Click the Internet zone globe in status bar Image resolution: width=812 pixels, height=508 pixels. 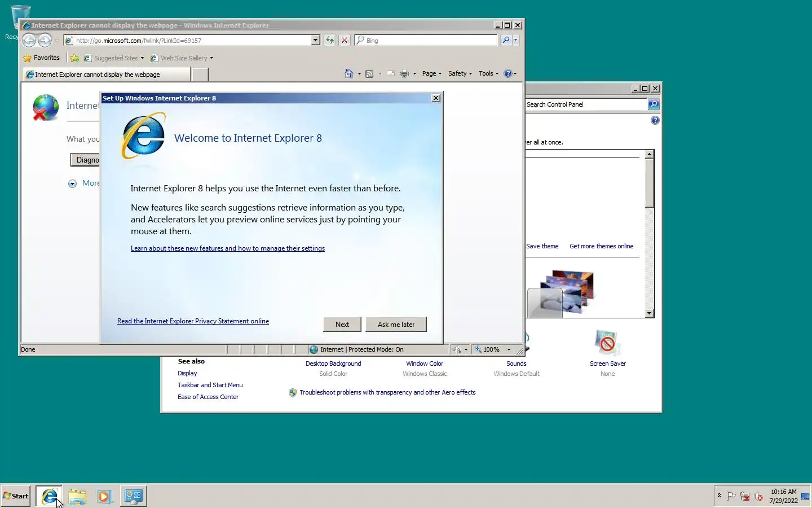[314, 349]
